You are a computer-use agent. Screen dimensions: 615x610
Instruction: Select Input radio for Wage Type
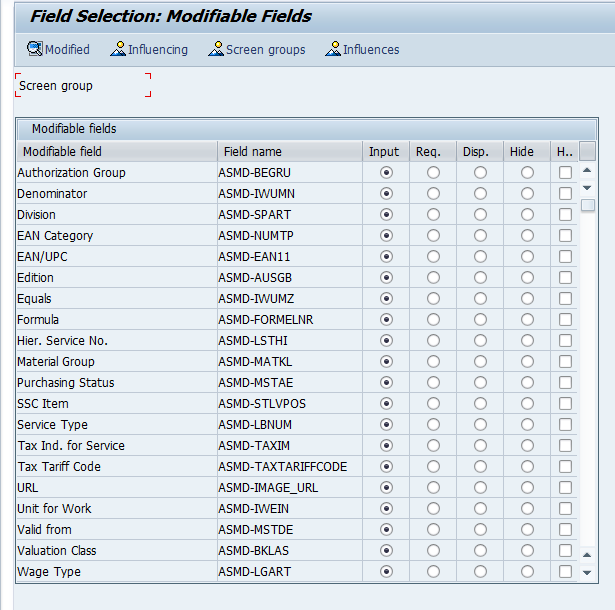pos(387,572)
